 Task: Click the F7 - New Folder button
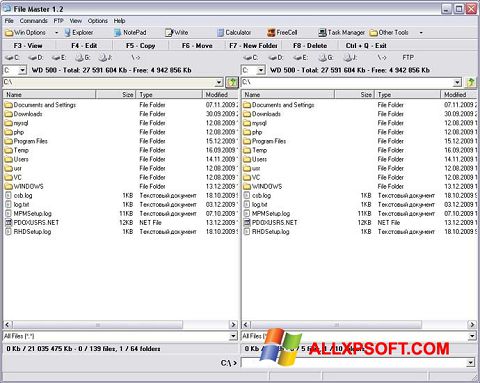coord(254,46)
